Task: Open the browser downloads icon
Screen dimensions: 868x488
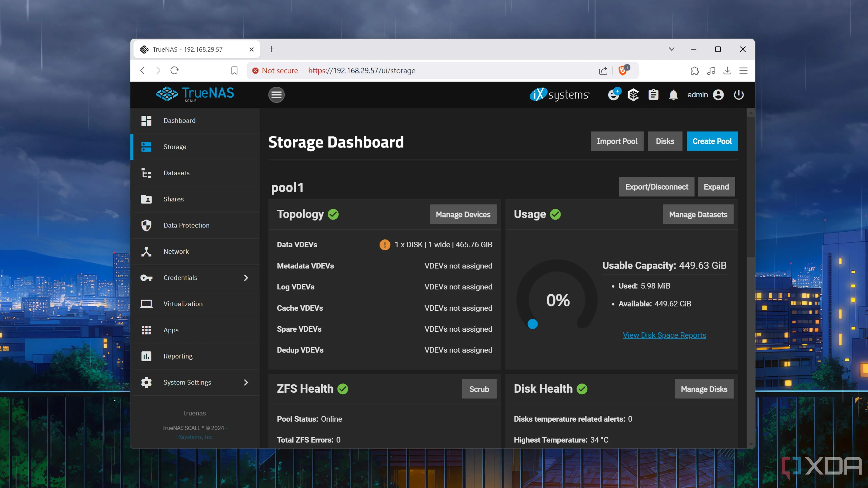Action: (x=727, y=70)
